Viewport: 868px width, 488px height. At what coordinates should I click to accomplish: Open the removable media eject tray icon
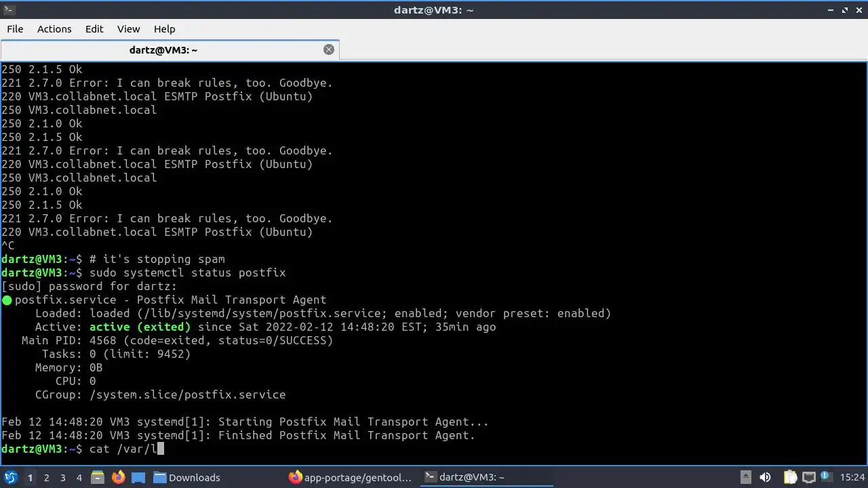pos(745,477)
